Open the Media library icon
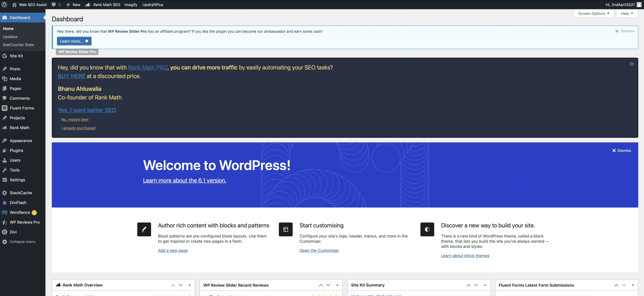This screenshot has width=644, height=296. pos(5,79)
